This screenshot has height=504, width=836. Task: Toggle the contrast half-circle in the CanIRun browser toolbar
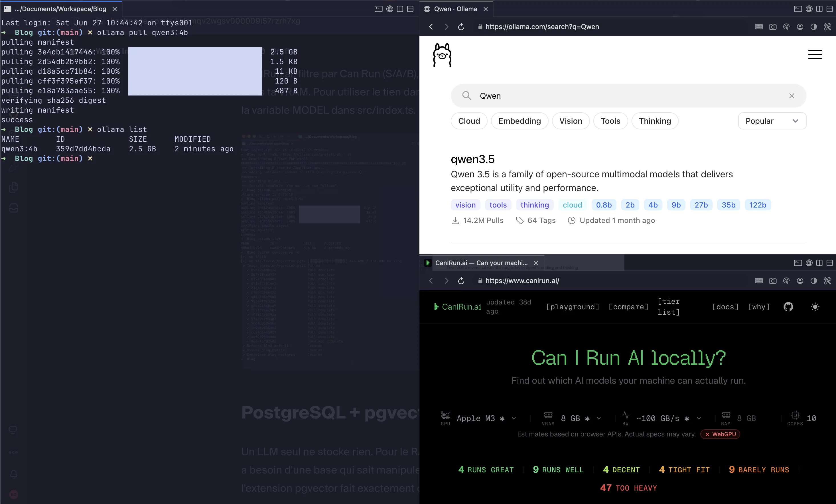pos(813,281)
